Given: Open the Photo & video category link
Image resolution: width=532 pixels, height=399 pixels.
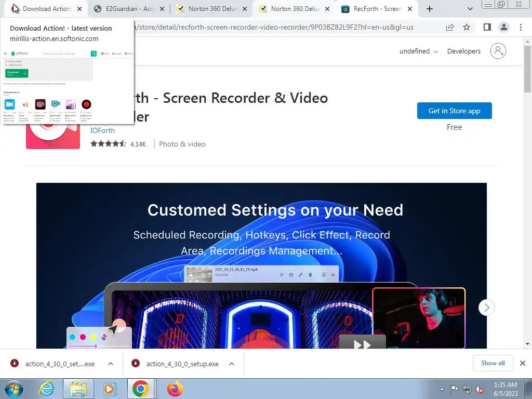Looking at the screenshot, I should [182, 144].
